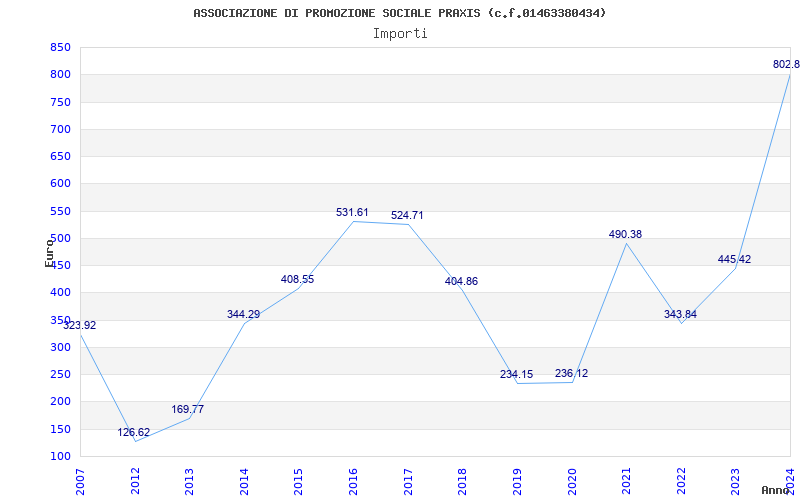
Task: Select the data label 404.86
Action: point(461,281)
